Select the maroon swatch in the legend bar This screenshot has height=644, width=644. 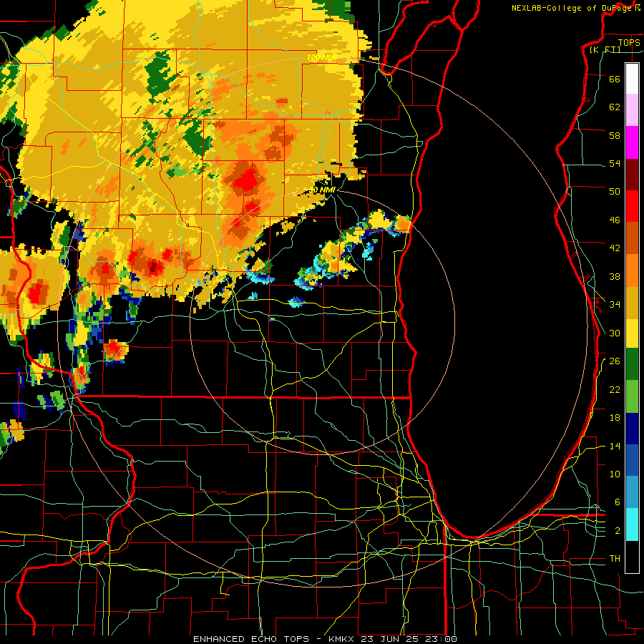point(632,174)
